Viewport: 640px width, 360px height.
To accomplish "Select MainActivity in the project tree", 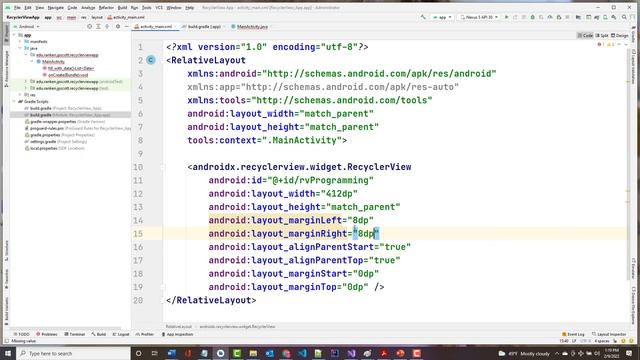I will point(53,62).
